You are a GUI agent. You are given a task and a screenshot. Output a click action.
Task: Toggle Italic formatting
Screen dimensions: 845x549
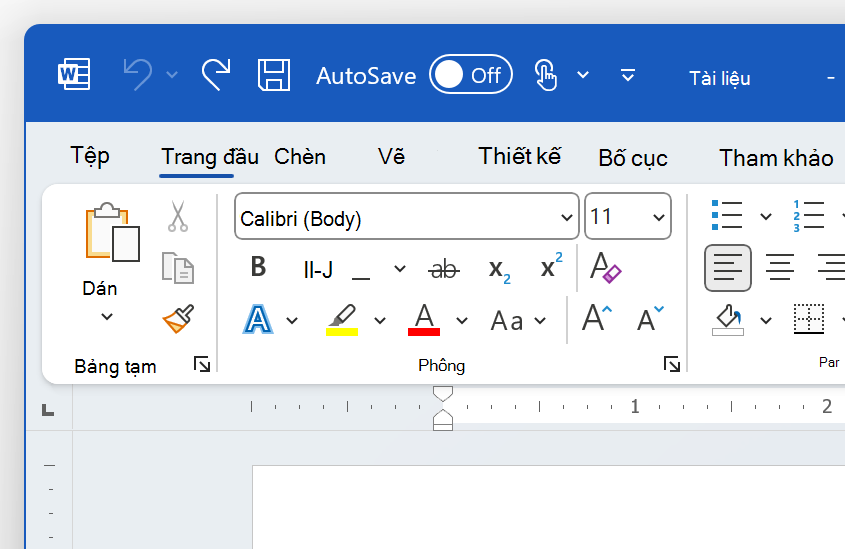[318, 269]
